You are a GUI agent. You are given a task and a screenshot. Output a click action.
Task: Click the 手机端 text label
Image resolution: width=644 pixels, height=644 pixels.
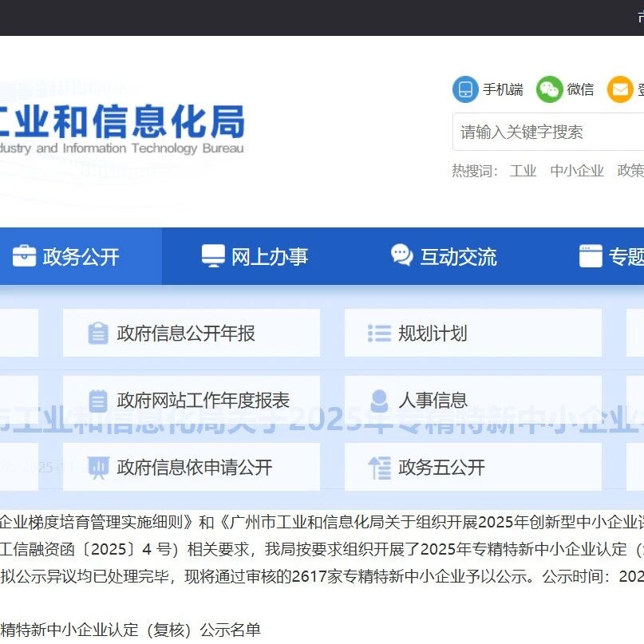503,89
